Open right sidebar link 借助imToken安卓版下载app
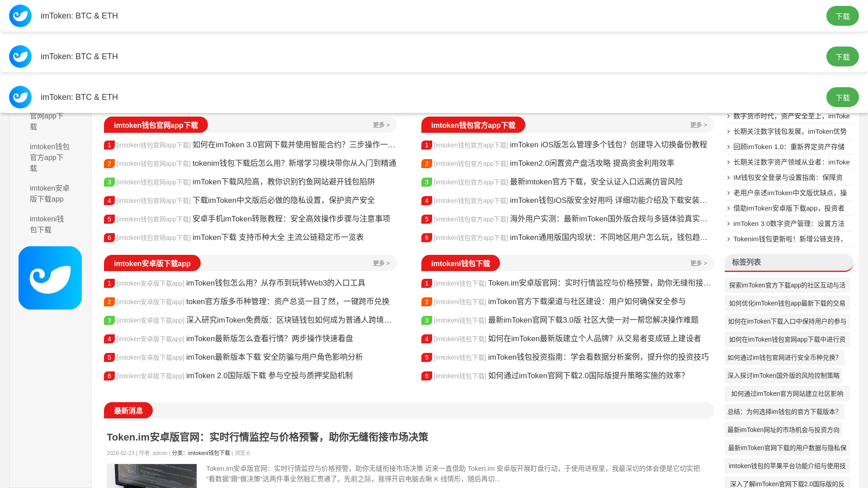The width and height of the screenshot is (868, 488). [x=788, y=208]
